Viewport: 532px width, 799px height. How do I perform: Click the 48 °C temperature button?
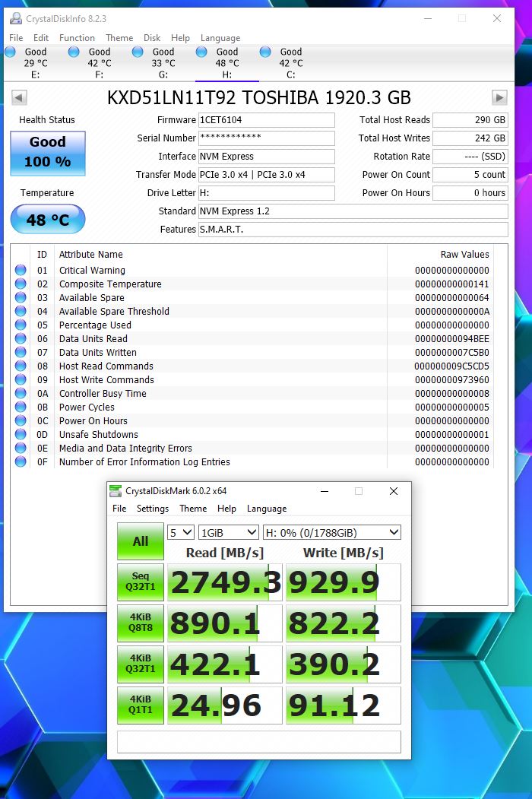48,219
